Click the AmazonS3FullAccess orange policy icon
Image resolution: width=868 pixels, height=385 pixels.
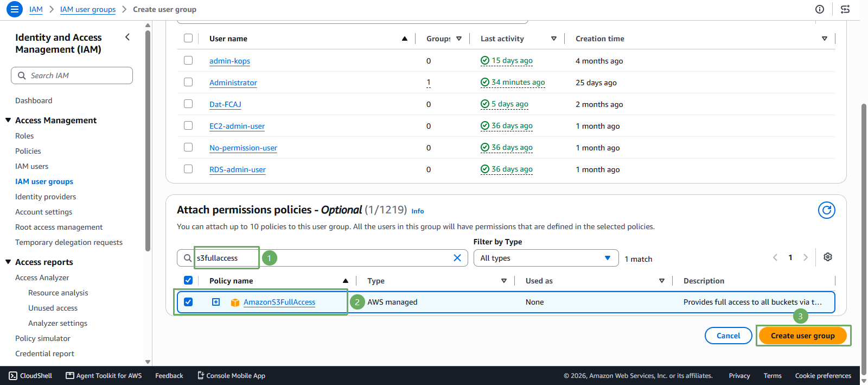coord(235,302)
